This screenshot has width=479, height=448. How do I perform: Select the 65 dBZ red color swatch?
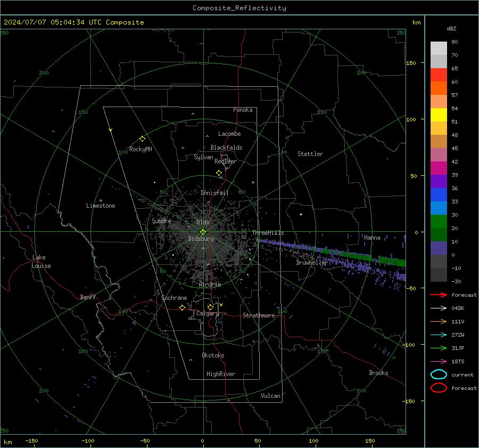[439, 75]
